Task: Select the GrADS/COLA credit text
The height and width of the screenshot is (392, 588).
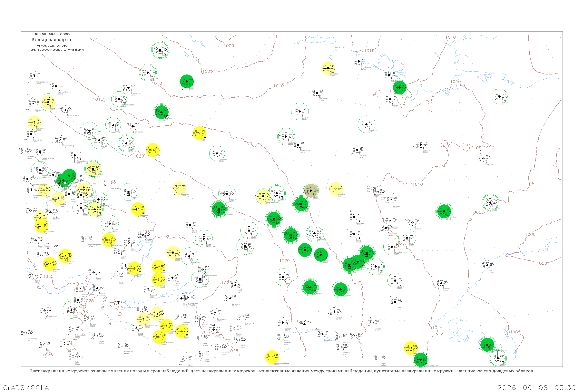Action: click(26, 387)
